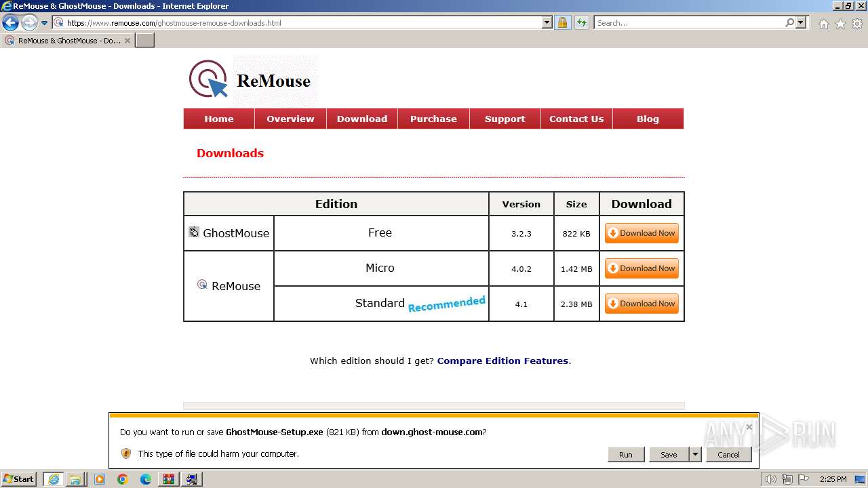Click the IE Back arrow button
Screen dimensions: 868x488
(x=10, y=22)
